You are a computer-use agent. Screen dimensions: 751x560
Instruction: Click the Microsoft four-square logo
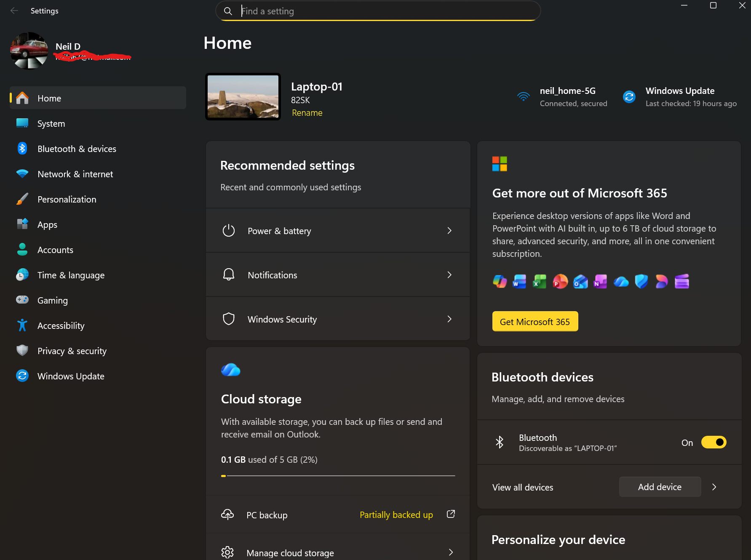click(500, 164)
